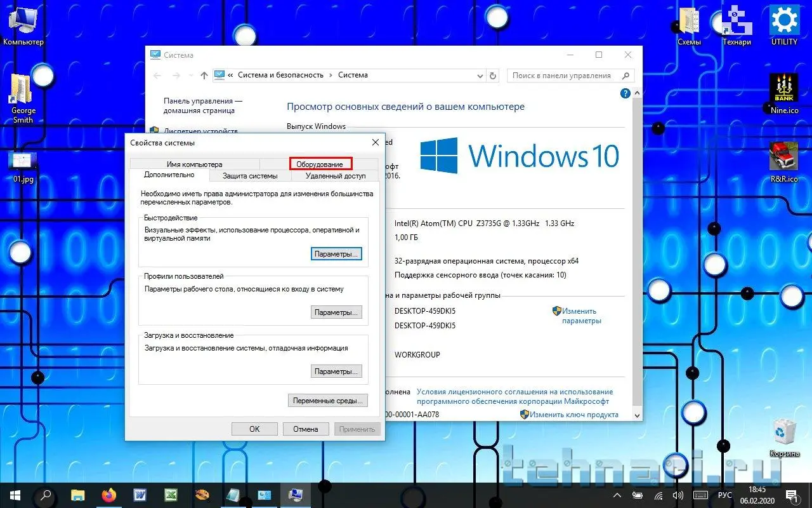
Task: Open the Защита системы tab
Action: (250, 176)
